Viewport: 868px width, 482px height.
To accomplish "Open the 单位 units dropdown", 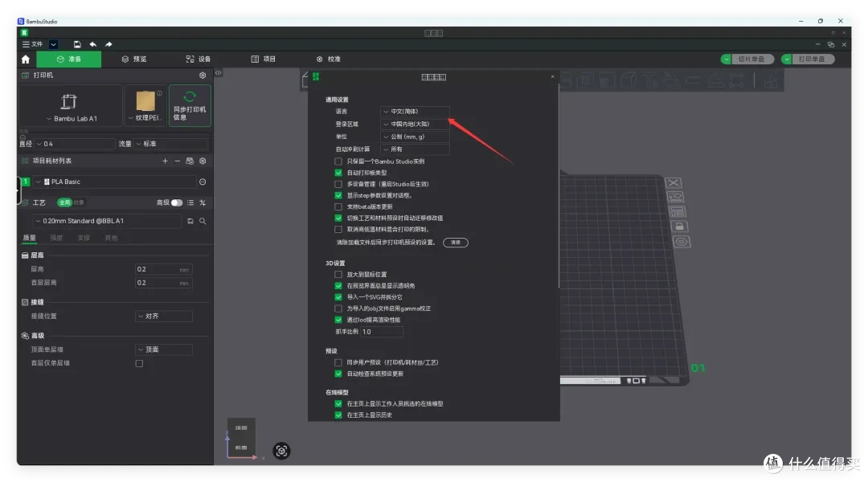I will (x=416, y=137).
